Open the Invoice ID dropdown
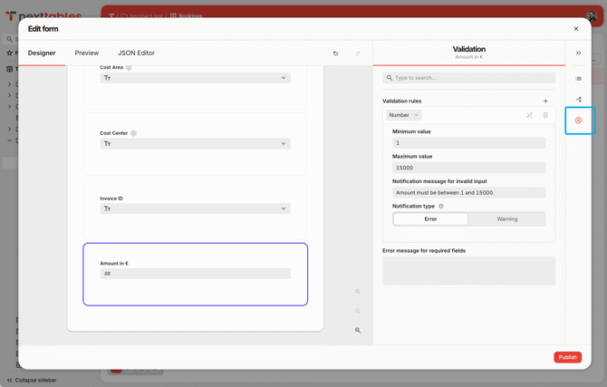Image resolution: width=607 pixels, height=387 pixels. tap(195, 209)
